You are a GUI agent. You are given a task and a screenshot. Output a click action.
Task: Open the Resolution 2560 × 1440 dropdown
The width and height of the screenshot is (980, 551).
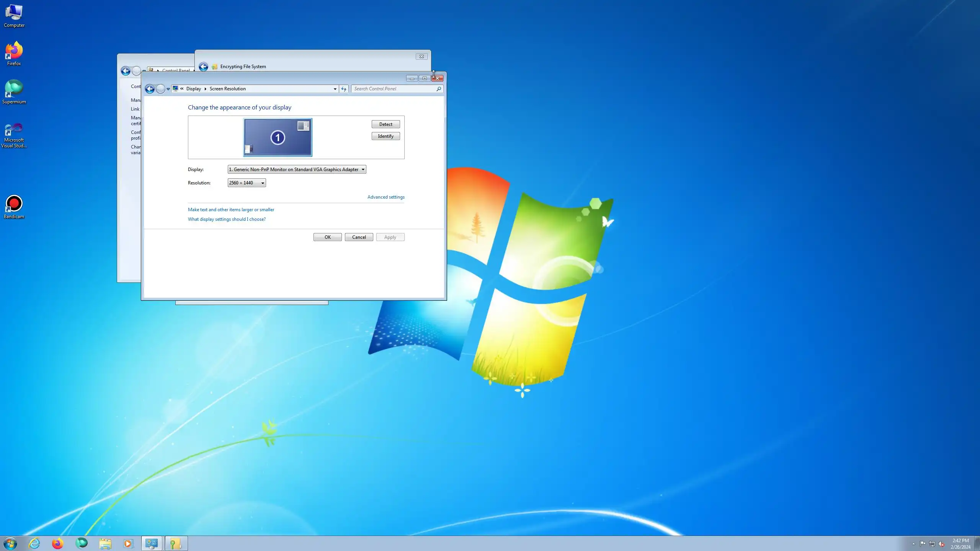[247, 183]
